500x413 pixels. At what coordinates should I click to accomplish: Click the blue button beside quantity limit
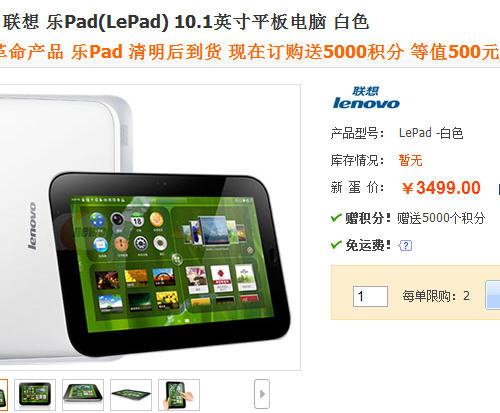tap(493, 295)
